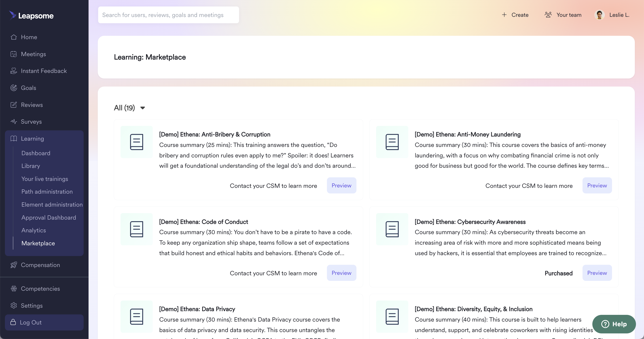Open Element administration
The width and height of the screenshot is (644, 339).
[52, 205]
